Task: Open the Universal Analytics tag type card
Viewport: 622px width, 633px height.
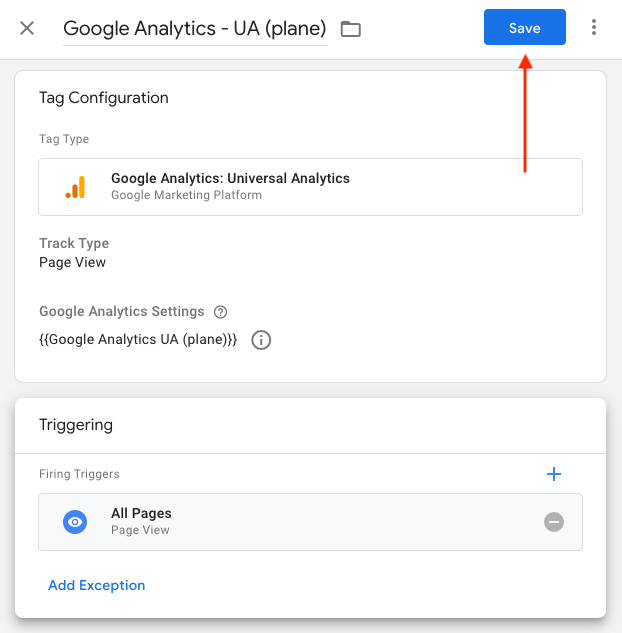Action: click(310, 187)
